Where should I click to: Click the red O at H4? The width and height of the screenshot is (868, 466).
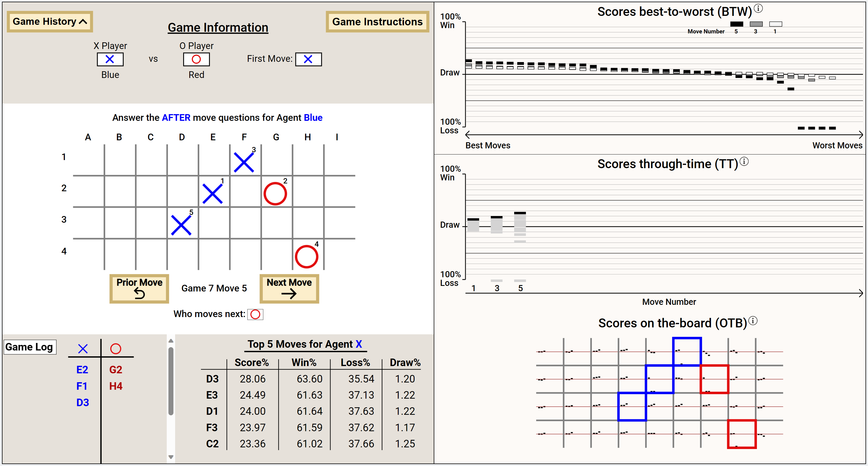pos(306,256)
